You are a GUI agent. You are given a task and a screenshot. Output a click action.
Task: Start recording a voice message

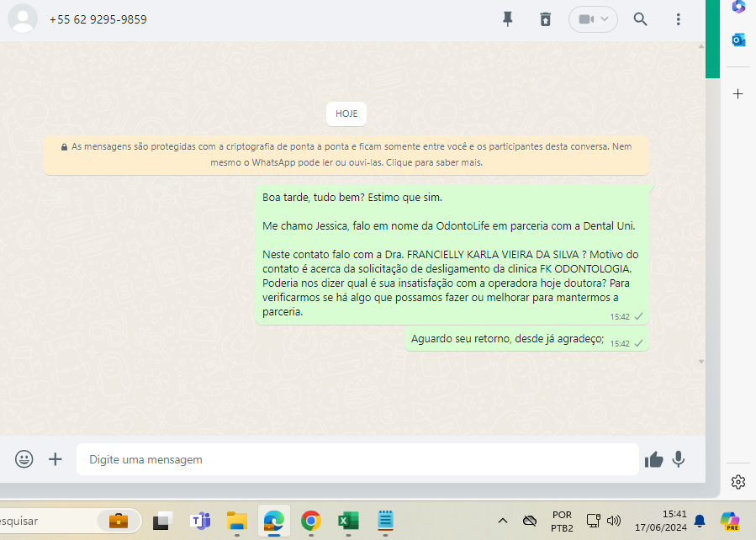(x=679, y=459)
